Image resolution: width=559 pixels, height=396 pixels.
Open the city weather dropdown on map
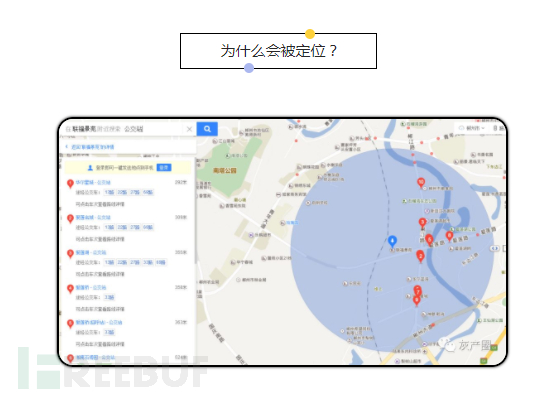click(x=472, y=128)
